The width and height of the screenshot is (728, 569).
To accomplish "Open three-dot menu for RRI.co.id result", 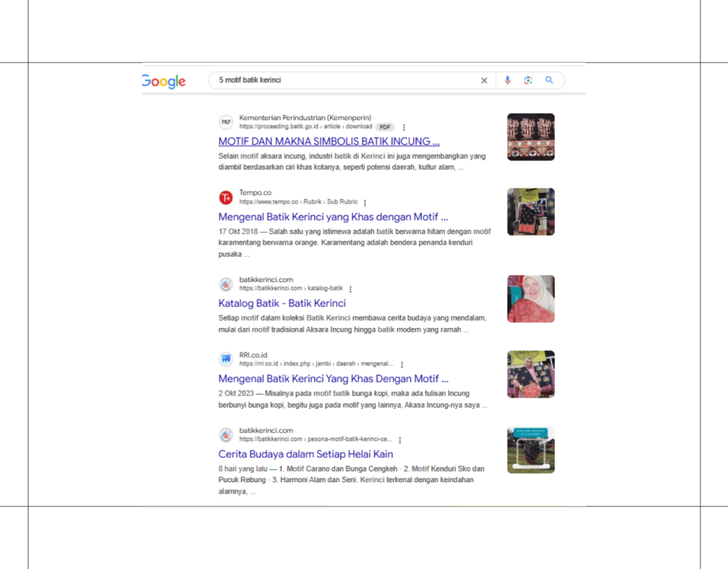I will 402,364.
